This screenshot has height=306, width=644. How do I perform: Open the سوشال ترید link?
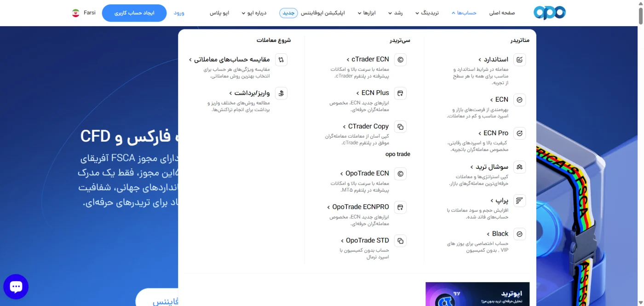[489, 167]
